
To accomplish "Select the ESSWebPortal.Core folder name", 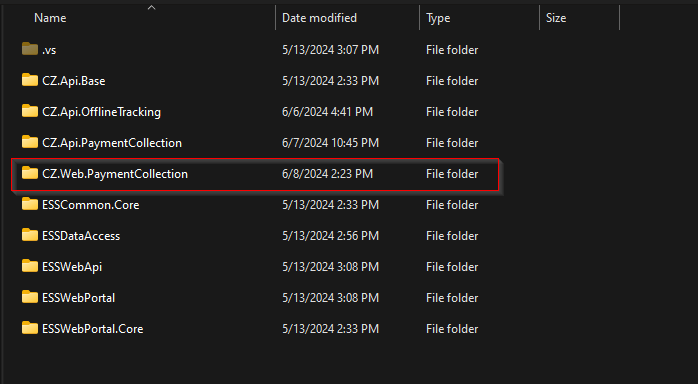I will (93, 329).
